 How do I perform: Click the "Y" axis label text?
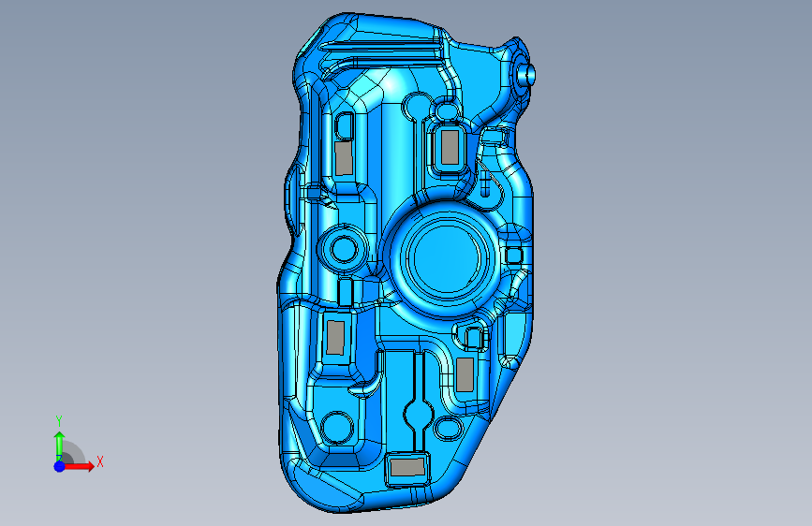(x=59, y=421)
